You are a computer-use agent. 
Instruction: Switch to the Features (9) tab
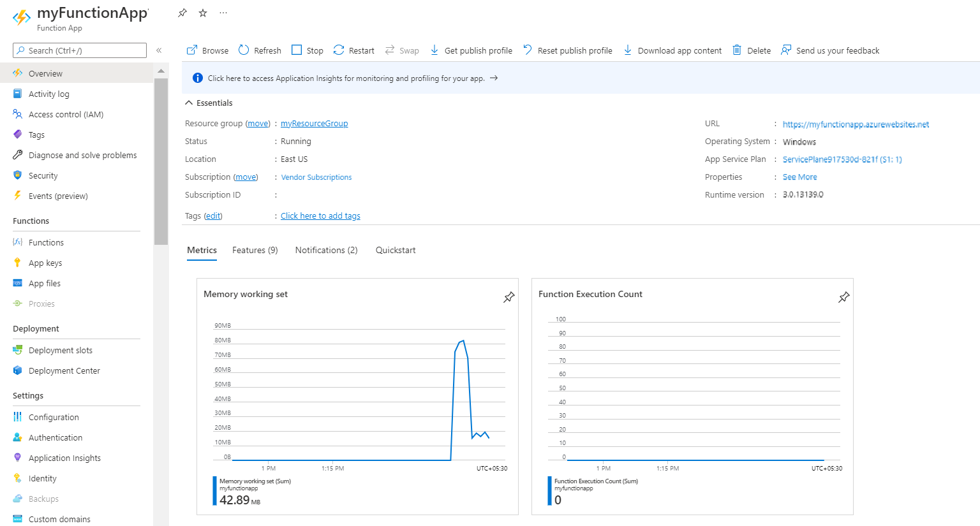255,250
